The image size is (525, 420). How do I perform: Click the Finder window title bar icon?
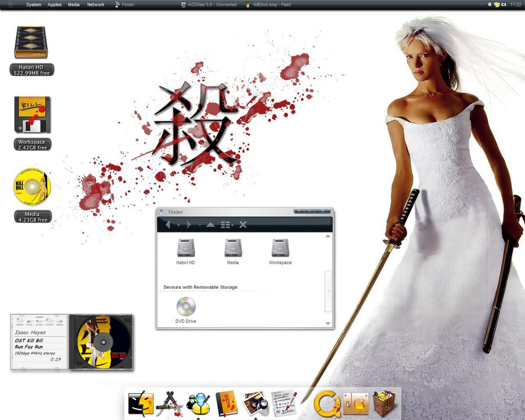click(161, 212)
